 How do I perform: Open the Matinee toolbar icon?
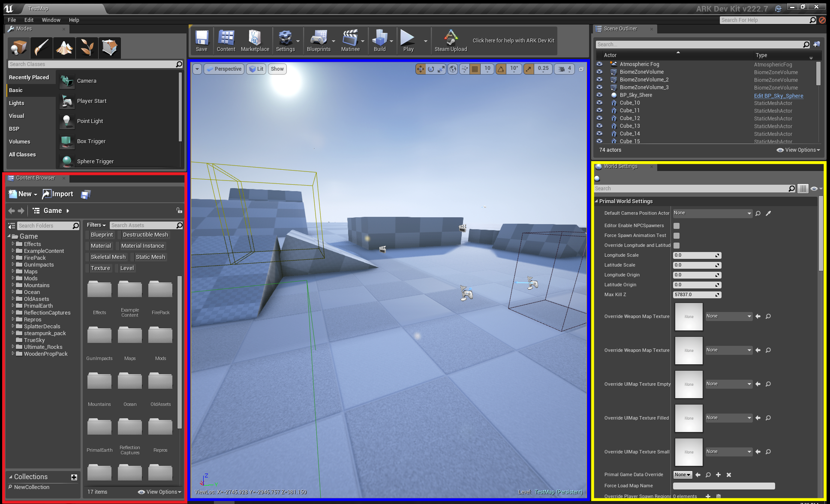350,39
